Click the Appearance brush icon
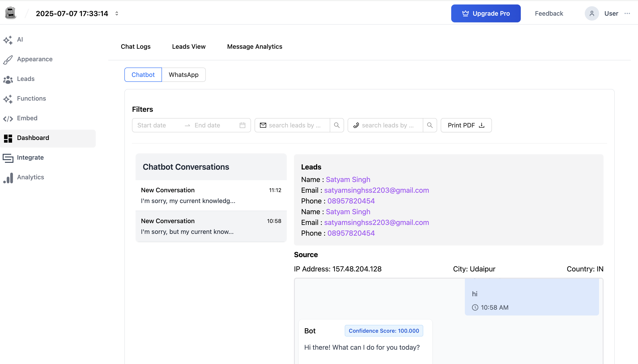Viewport: 638px width, 364px height. click(x=8, y=59)
